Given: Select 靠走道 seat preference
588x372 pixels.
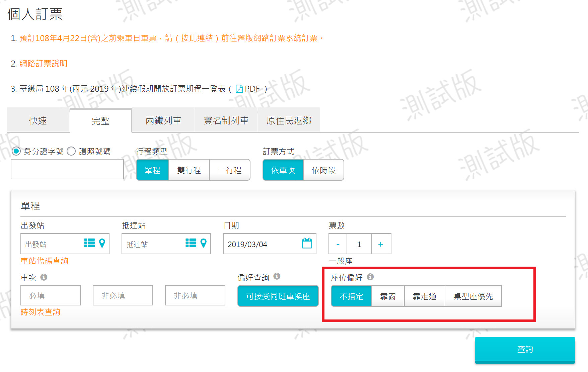Looking at the screenshot, I should [x=425, y=296].
